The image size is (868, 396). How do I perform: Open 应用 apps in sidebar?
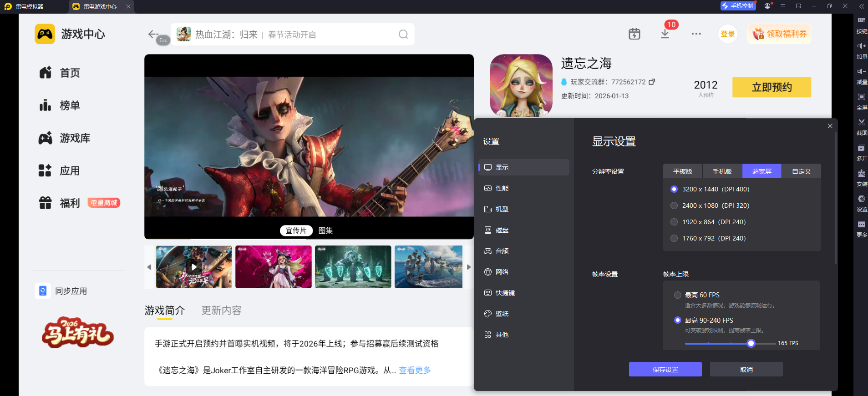pos(59,171)
